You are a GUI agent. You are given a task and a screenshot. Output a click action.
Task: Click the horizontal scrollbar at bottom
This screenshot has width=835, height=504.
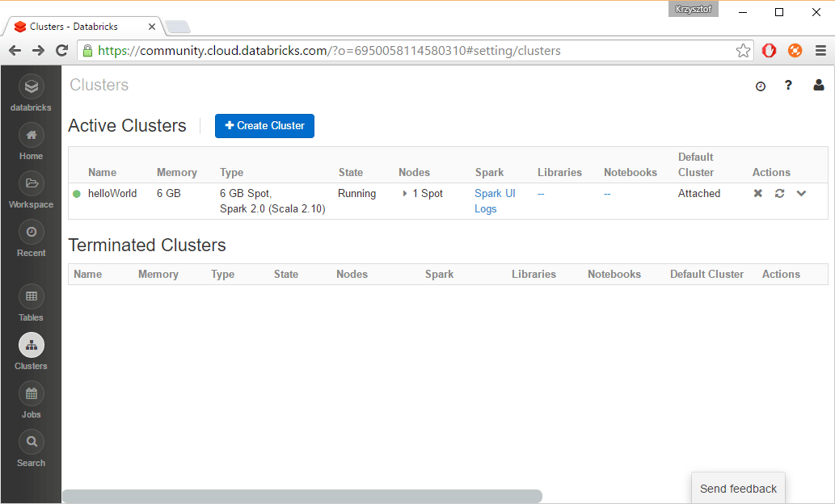point(302,496)
